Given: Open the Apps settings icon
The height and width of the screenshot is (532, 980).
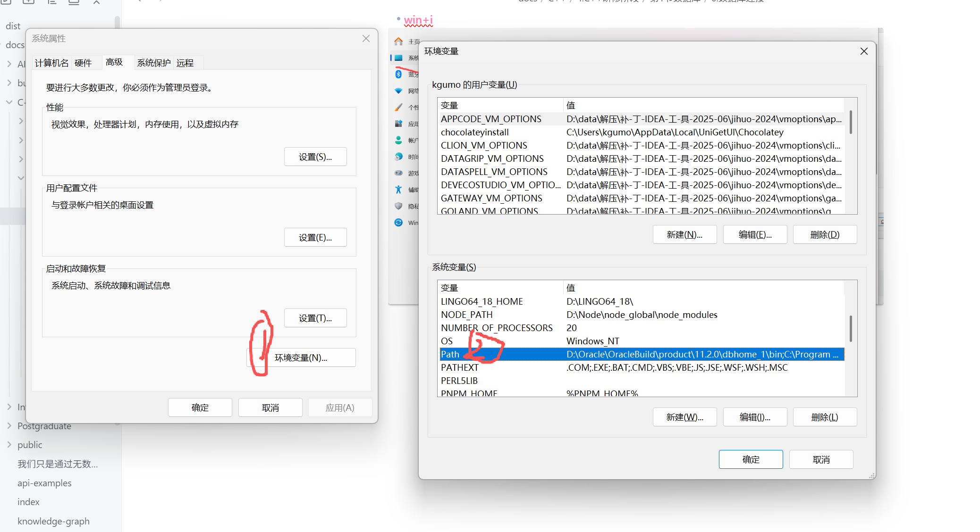Looking at the screenshot, I should (x=398, y=124).
